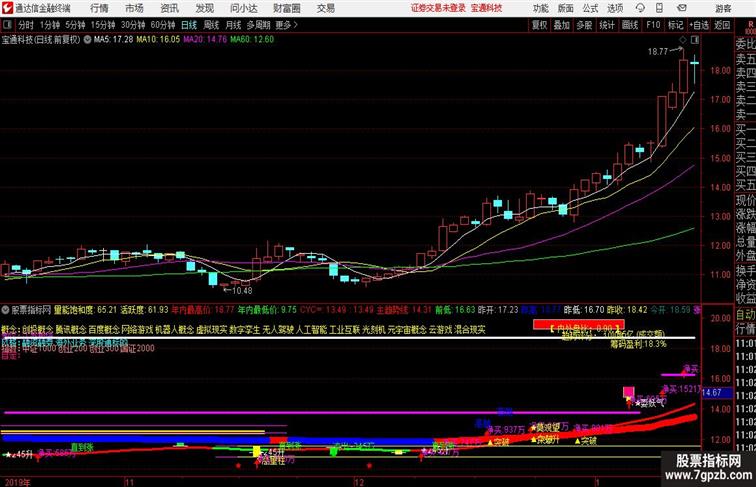Click the 18.77 high price label

pyautogui.click(x=658, y=52)
